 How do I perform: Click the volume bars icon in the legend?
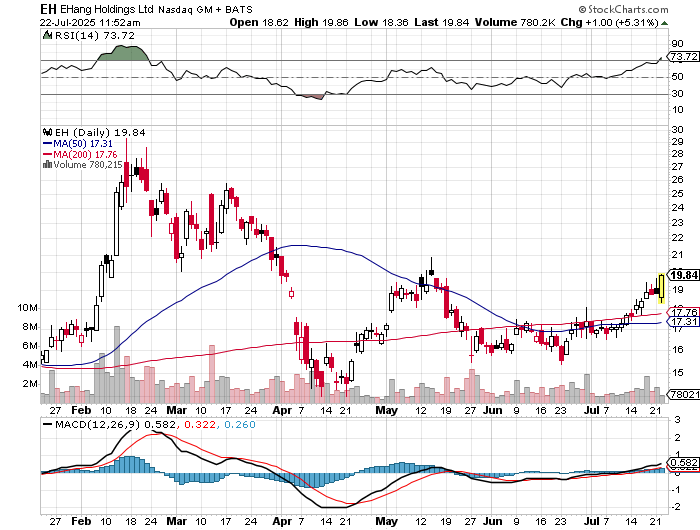[x=47, y=165]
